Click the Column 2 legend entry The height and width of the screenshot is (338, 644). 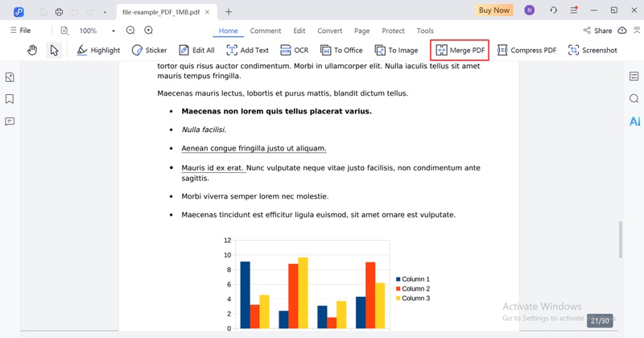tap(413, 289)
